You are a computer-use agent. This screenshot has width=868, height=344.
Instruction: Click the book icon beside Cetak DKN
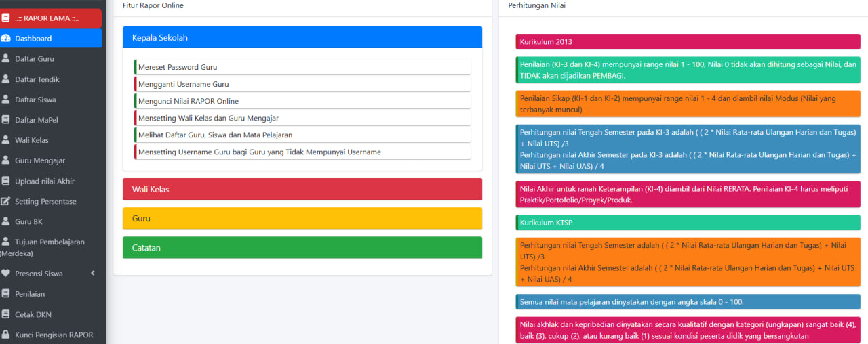click(x=6, y=314)
